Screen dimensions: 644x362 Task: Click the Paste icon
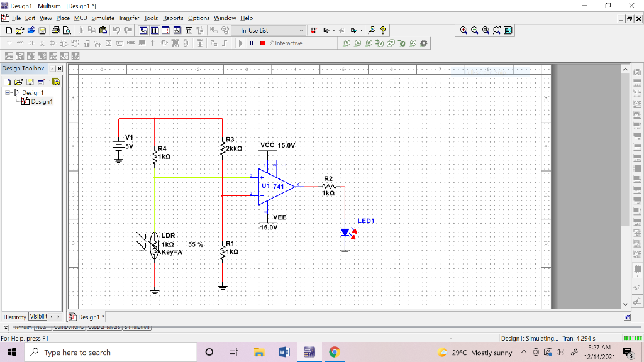[104, 30]
